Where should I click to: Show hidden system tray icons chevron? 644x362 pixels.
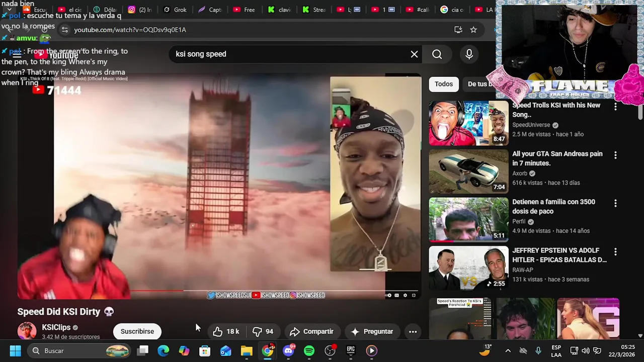point(508,350)
